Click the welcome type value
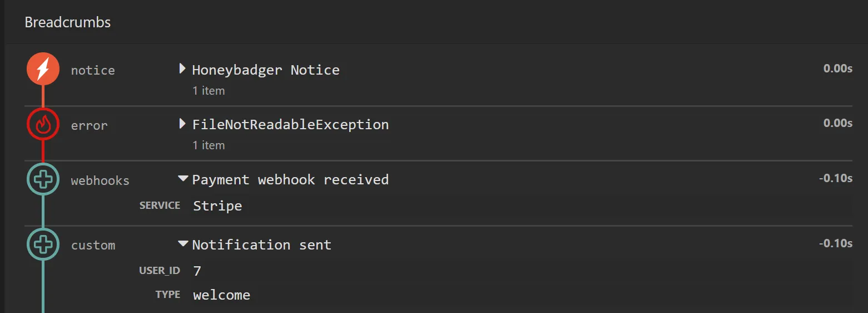The height and width of the screenshot is (313, 868). pos(221,295)
